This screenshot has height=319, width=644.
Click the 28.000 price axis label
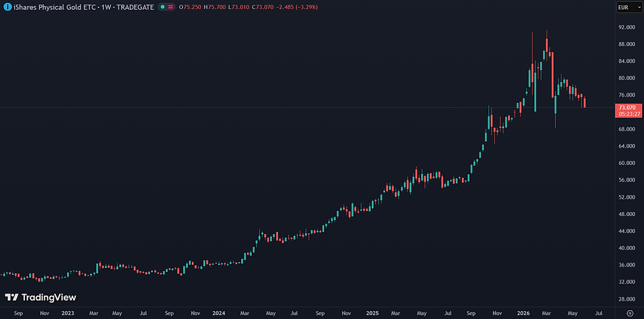pos(627,299)
